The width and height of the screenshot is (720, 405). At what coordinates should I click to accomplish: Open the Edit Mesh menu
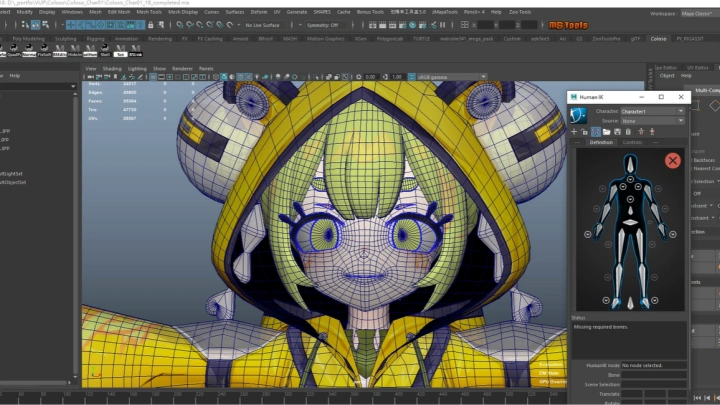(118, 12)
